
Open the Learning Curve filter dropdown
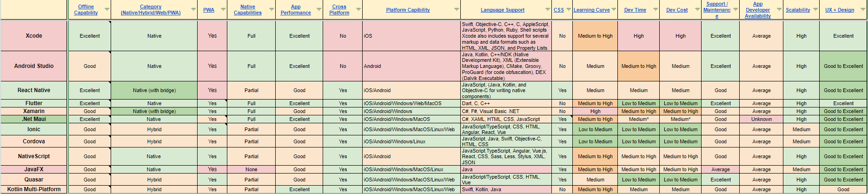pos(614,10)
